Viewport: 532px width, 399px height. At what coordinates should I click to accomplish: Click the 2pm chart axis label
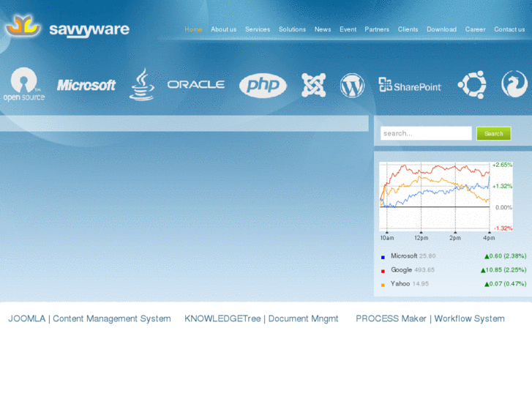455,238
